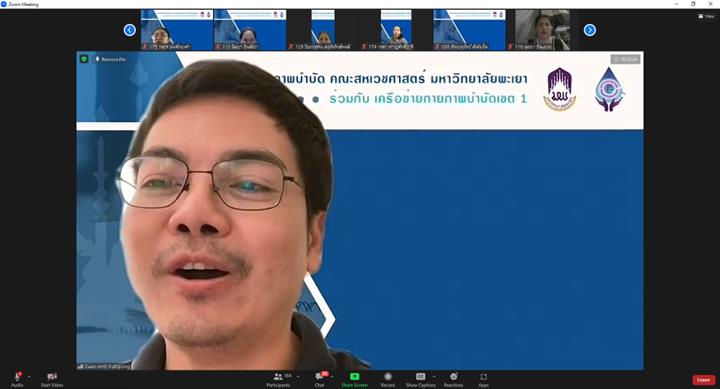
Task: Click Remove Pin on pinned video
Action: tap(110, 59)
